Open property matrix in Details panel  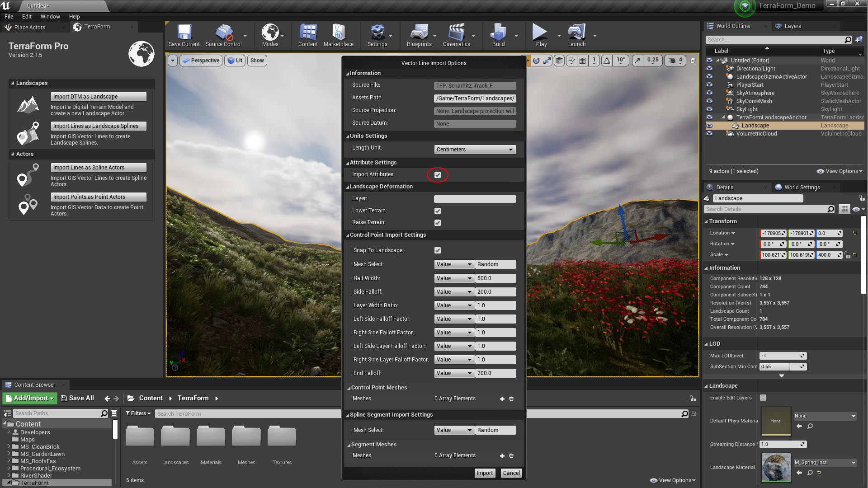tap(844, 209)
